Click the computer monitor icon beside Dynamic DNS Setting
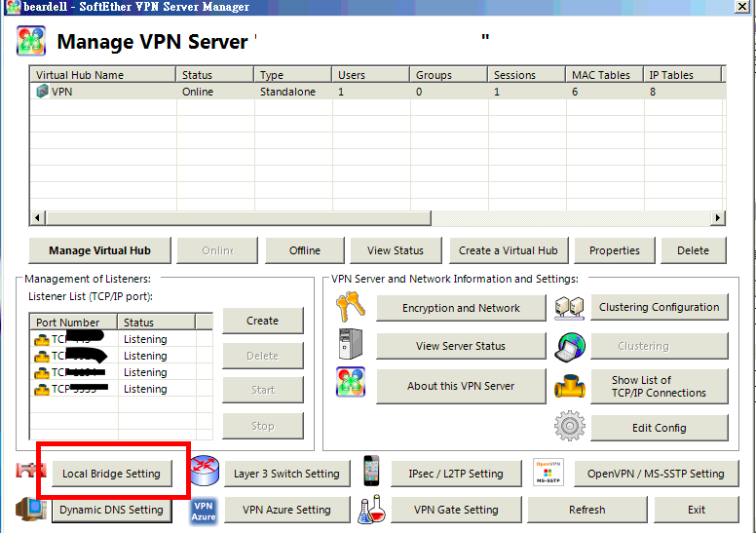This screenshot has height=533, width=756. pyautogui.click(x=31, y=509)
